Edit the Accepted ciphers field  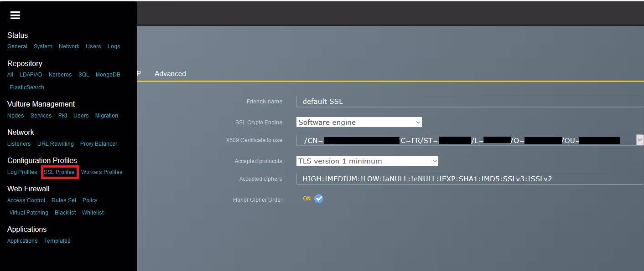470,179
